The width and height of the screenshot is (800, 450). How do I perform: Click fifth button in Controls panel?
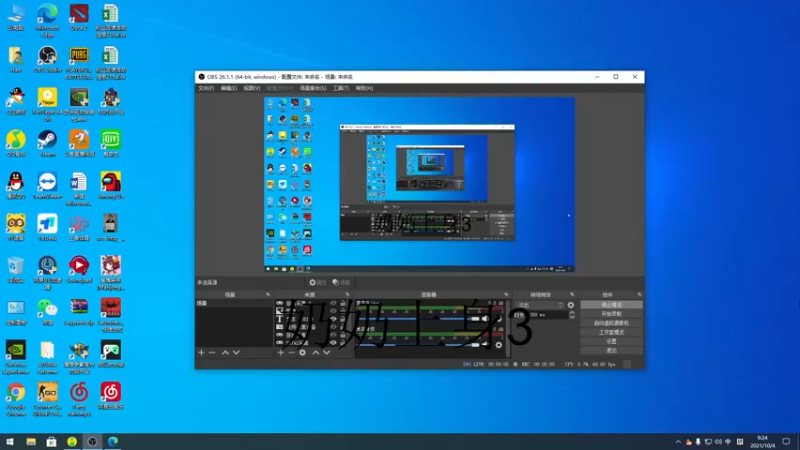click(611, 341)
